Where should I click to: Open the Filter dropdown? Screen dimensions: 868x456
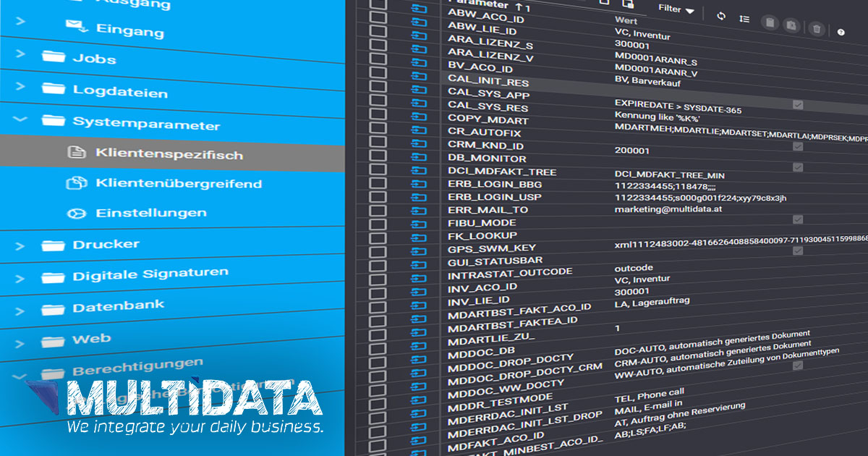point(676,10)
